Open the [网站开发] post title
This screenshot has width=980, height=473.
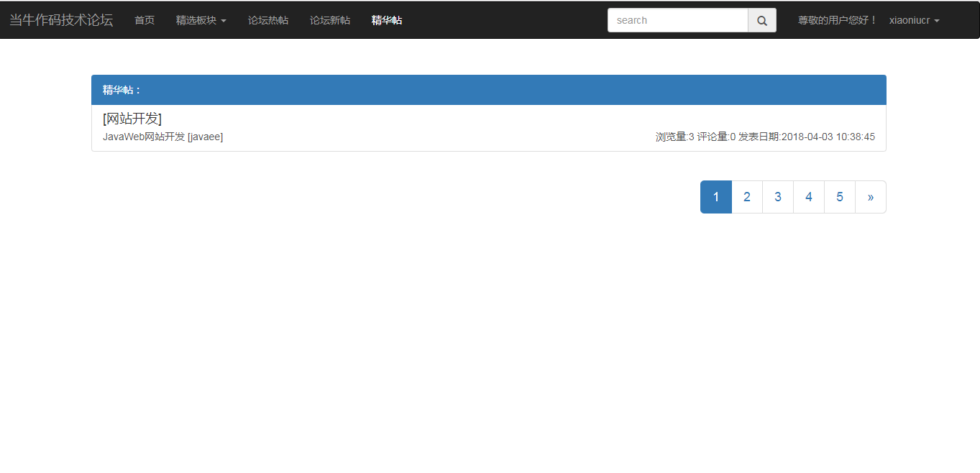[x=132, y=119]
